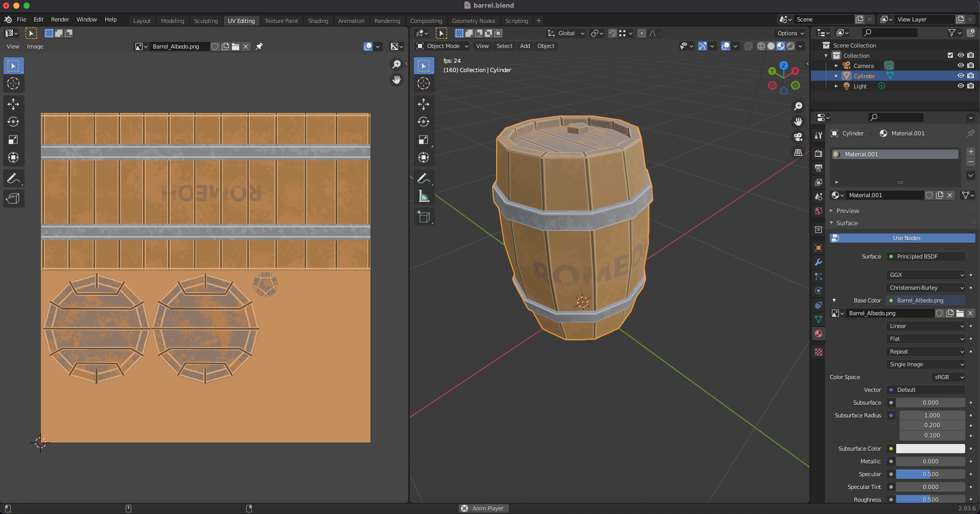980x514 pixels.
Task: Hide the Camera in the outliner
Action: [x=961, y=65]
